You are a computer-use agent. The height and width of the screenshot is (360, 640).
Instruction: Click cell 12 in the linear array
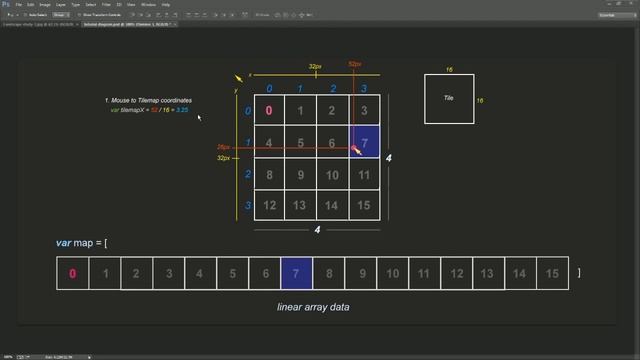coord(456,273)
